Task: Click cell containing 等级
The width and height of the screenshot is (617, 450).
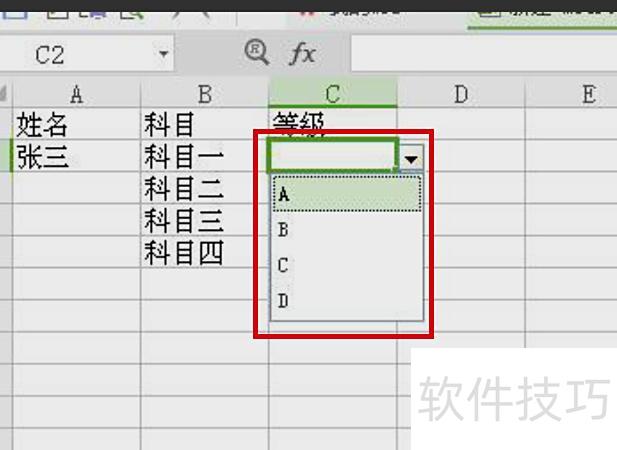Action: [x=333, y=123]
